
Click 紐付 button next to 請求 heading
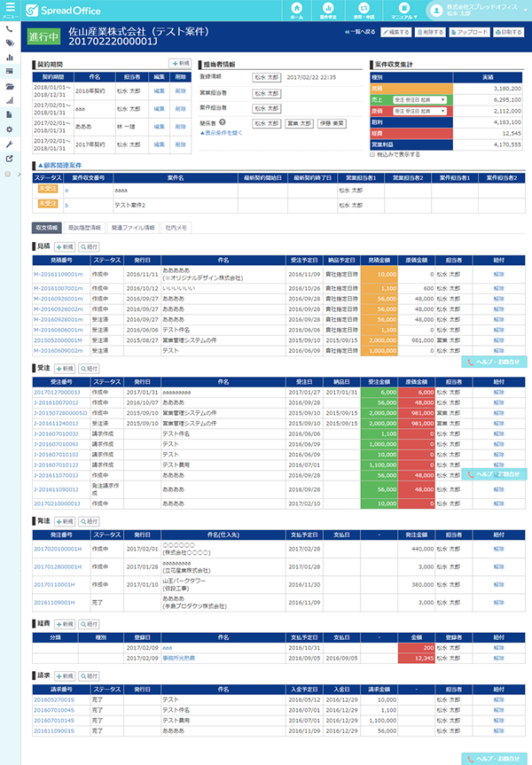[x=89, y=676]
